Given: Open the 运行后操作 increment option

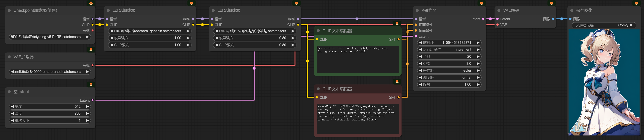Looking at the screenshot, I should (x=449, y=50).
